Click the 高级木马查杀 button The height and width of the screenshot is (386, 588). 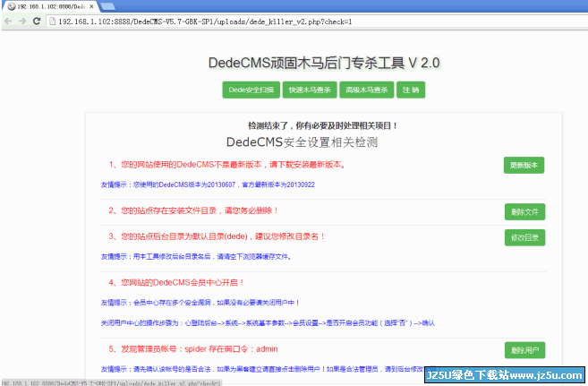[368, 90]
